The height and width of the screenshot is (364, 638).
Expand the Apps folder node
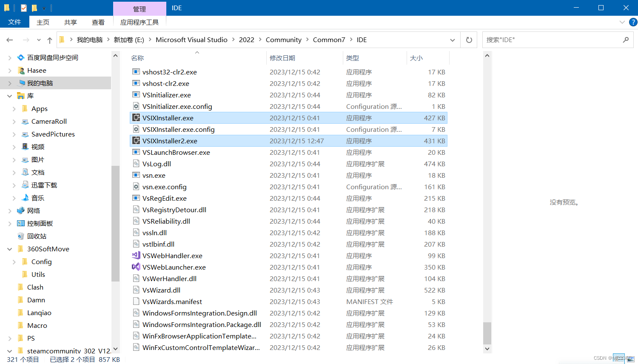click(14, 109)
